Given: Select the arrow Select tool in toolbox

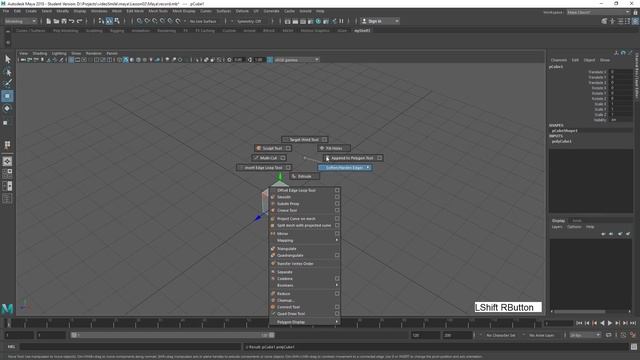Looking at the screenshot, I should 7,59.
